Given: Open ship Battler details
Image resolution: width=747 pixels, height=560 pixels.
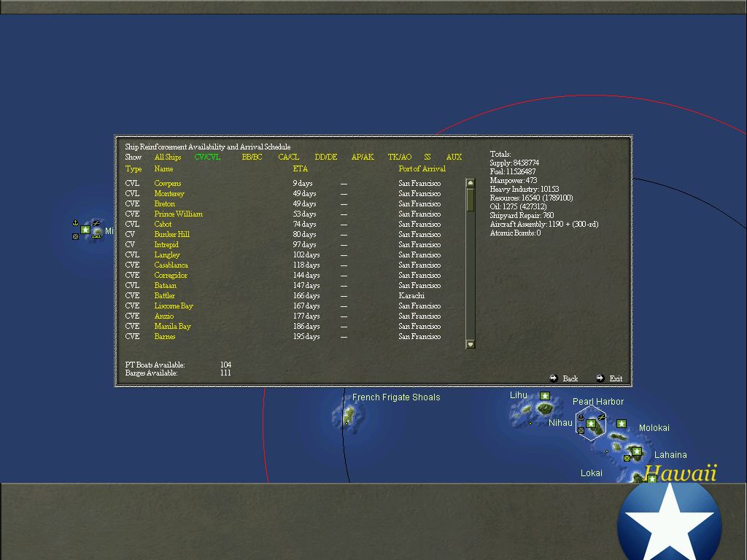Looking at the screenshot, I should coord(165,296).
